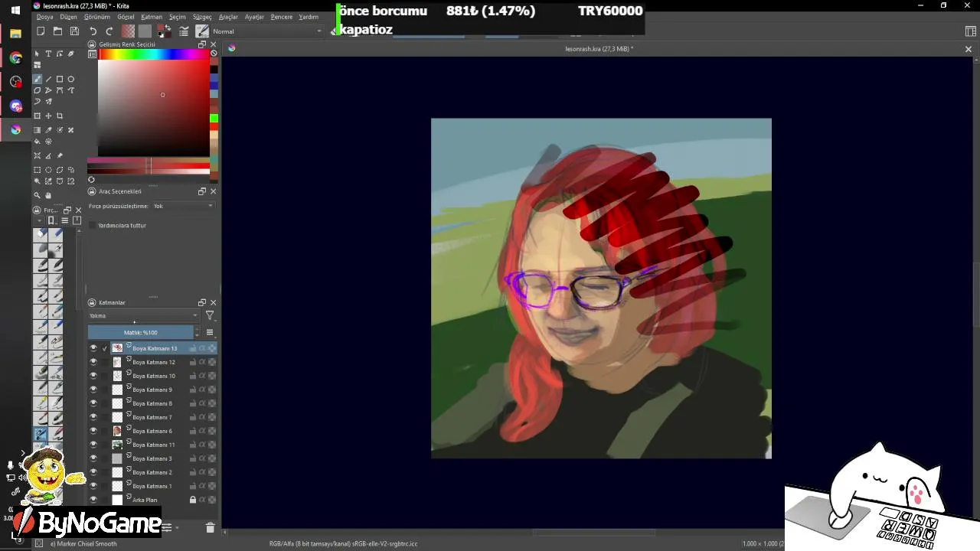Hide Boya Katmanı 13 layer

93,348
